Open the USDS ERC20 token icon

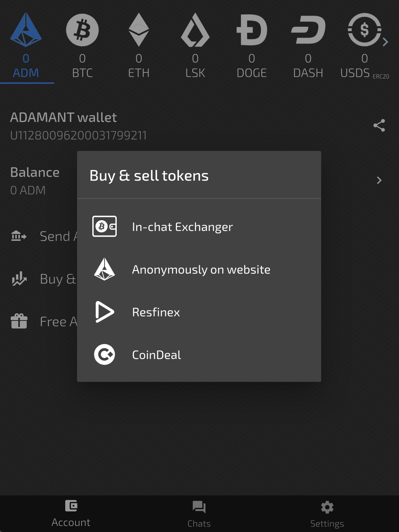(364, 30)
